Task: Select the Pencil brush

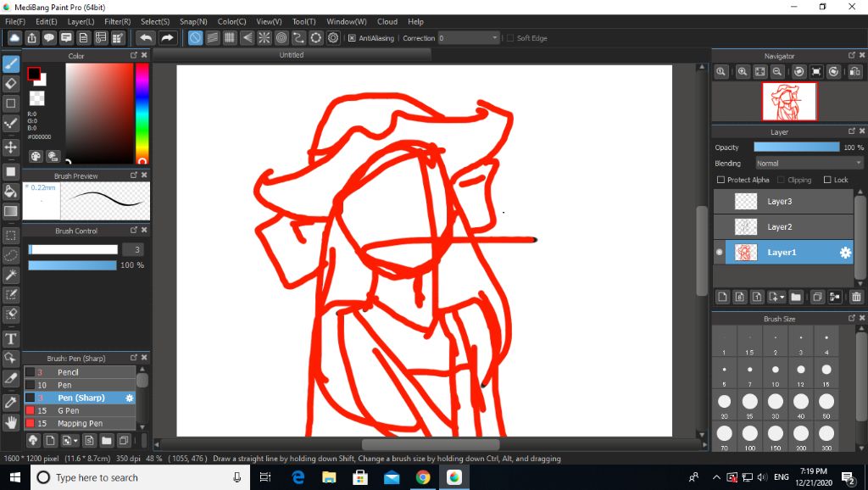Action: pyautogui.click(x=80, y=372)
